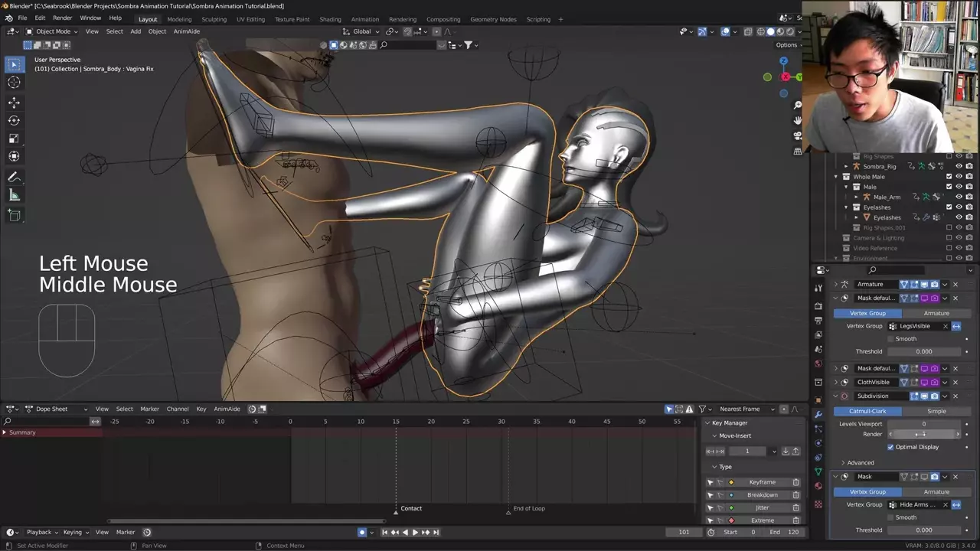Viewport: 980px width, 551px height.
Task: Click the End of Loop timeline marker
Action: tap(508, 510)
